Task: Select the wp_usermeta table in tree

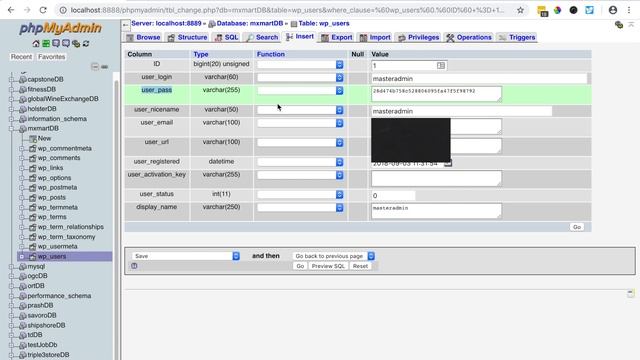Action: point(58,247)
